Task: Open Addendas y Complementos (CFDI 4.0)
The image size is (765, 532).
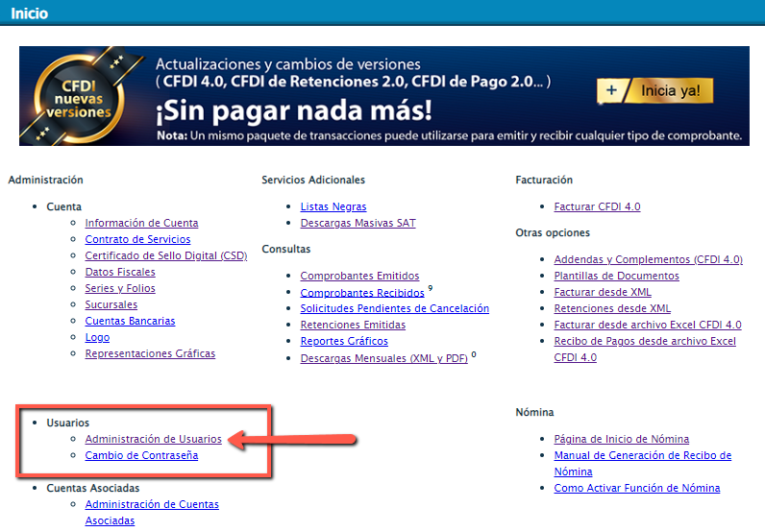Action: click(x=648, y=259)
